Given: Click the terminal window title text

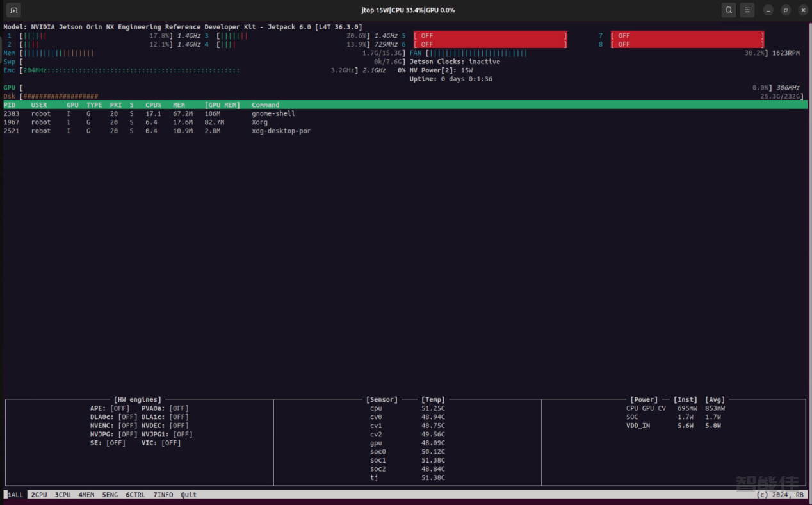Looking at the screenshot, I should (x=408, y=10).
